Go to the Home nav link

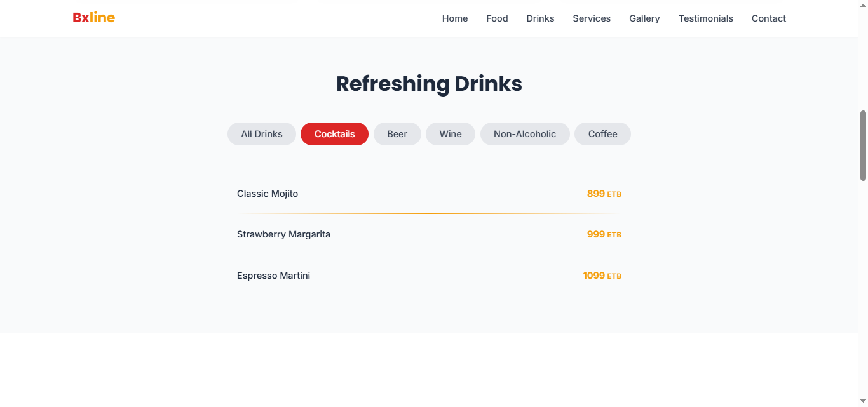pyautogui.click(x=454, y=18)
